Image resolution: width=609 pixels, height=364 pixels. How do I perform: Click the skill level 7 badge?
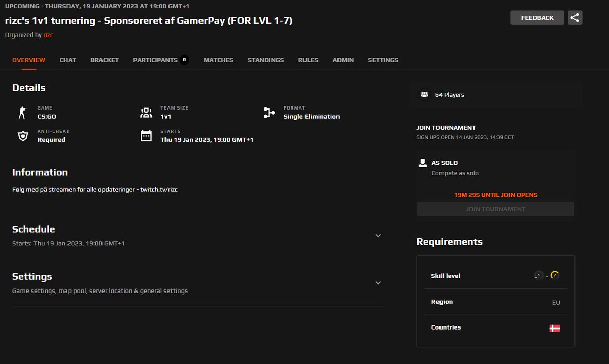555,275
